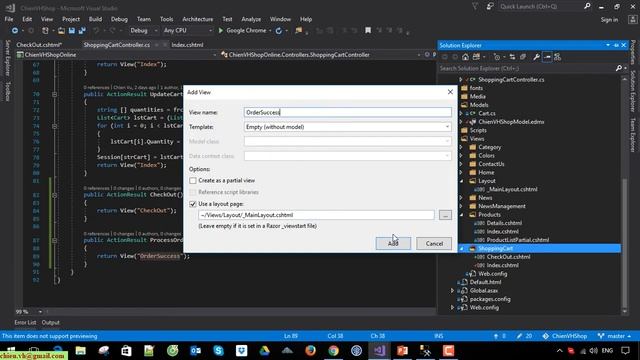
Task: Collapse the Layout folder
Action: tap(461, 181)
